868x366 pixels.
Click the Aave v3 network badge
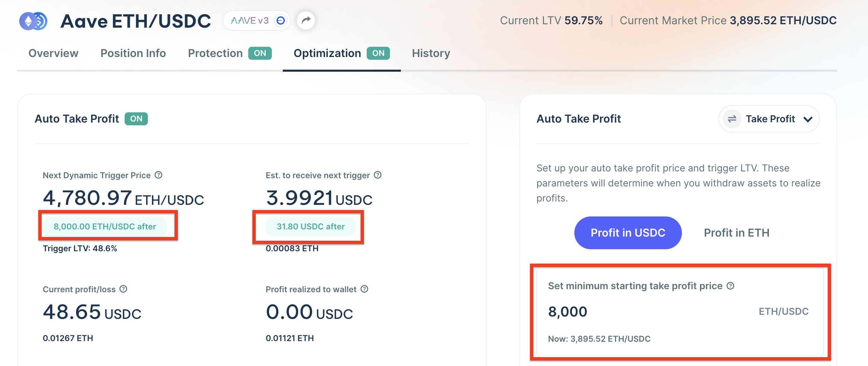(x=256, y=21)
